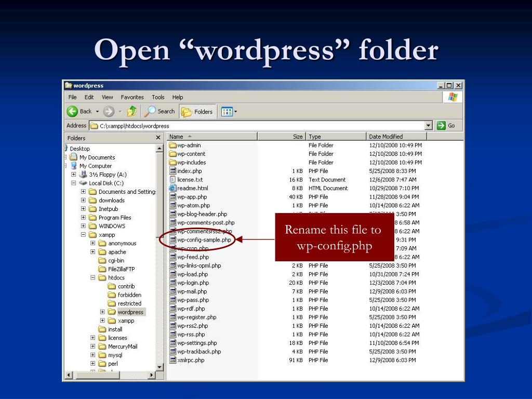Sort by Date Modified column header
Image resolution: width=532 pixels, height=399 pixels.
pyautogui.click(x=396, y=137)
